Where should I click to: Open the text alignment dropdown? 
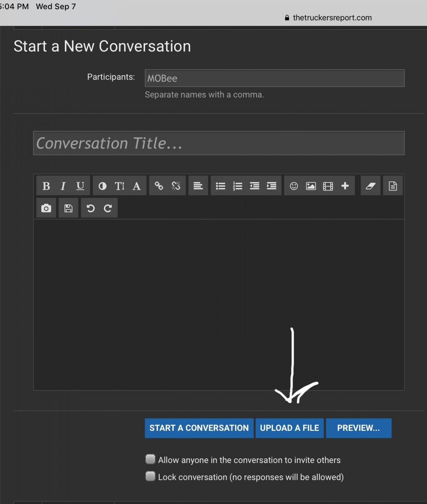pyautogui.click(x=198, y=186)
